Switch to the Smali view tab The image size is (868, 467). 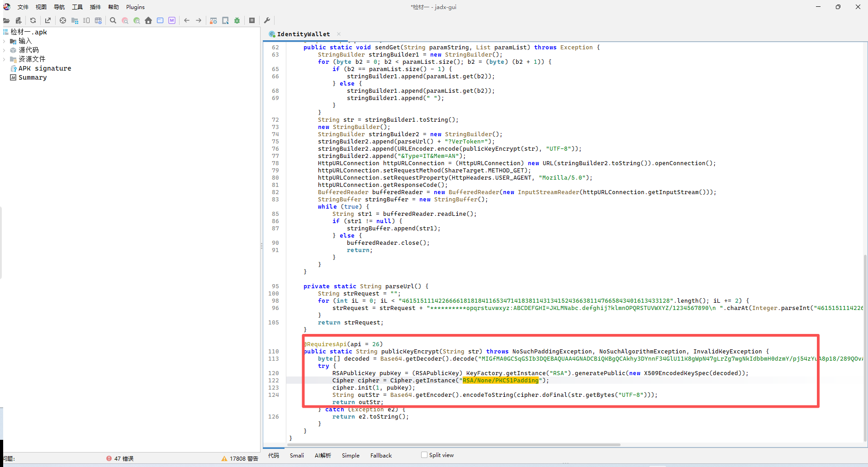click(297, 455)
